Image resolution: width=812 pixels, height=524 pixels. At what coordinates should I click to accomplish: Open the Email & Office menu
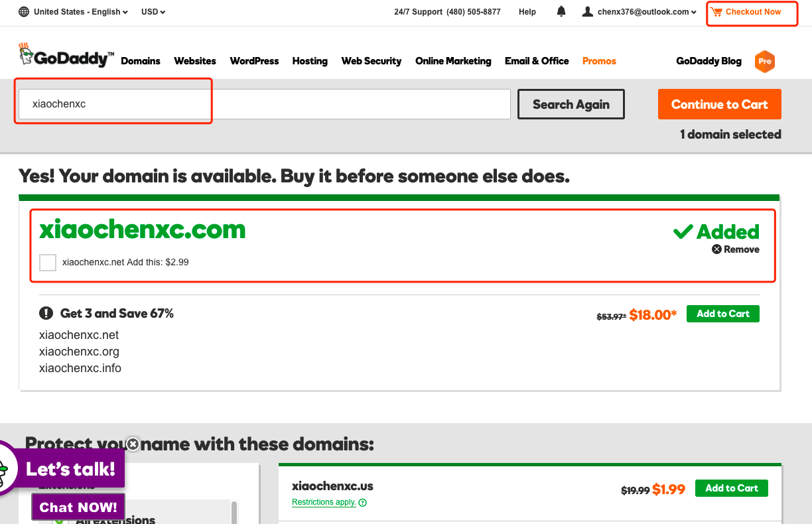point(537,61)
